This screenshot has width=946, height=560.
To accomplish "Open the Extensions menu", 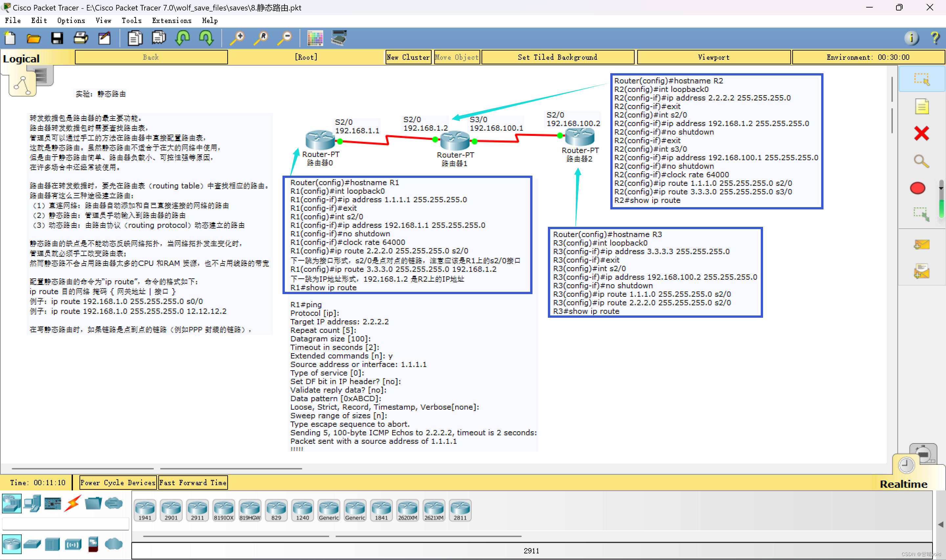I will (x=172, y=20).
